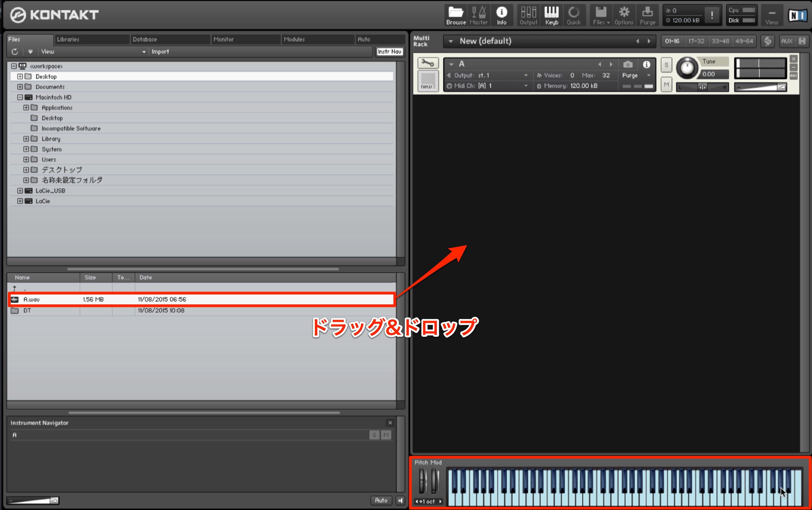Open the View dropdown in browser

93,52
